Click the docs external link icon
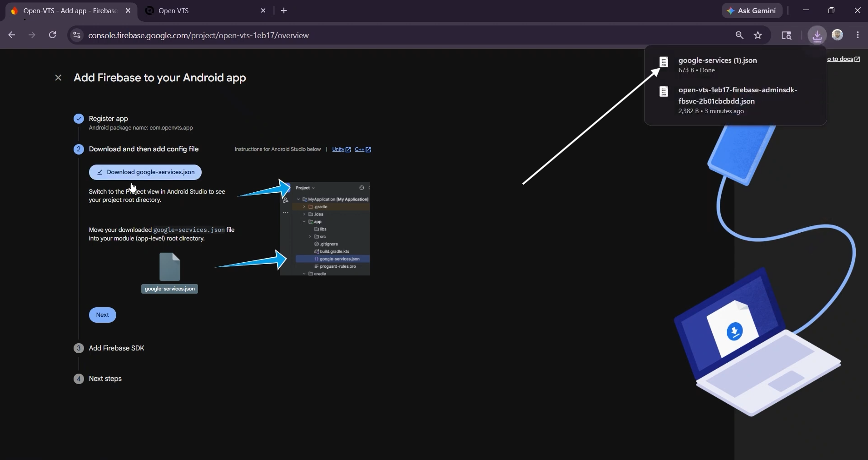The height and width of the screenshot is (460, 868). [x=857, y=59]
